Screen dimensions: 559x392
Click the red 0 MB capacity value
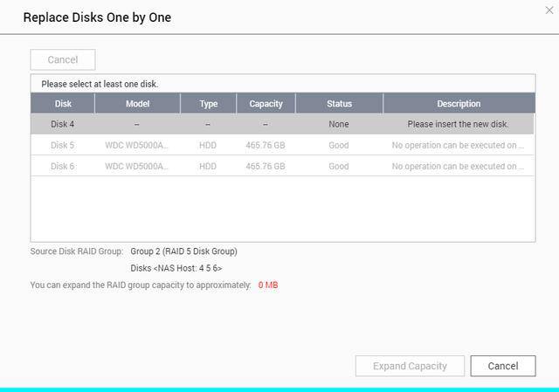268,285
